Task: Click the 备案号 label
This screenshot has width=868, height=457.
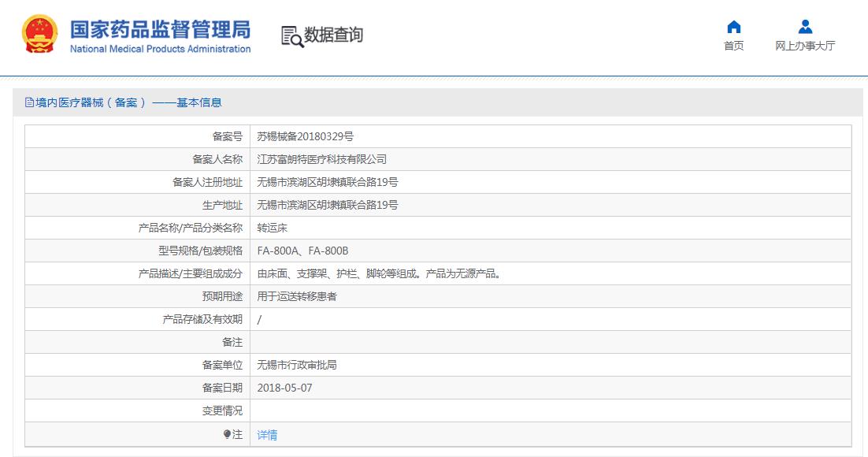Action: [228, 136]
